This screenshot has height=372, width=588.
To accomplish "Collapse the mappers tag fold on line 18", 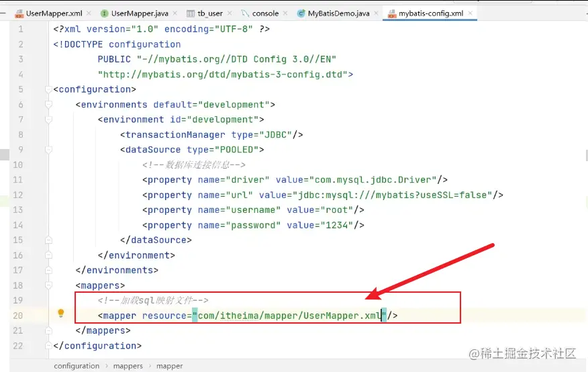I will (x=48, y=285).
